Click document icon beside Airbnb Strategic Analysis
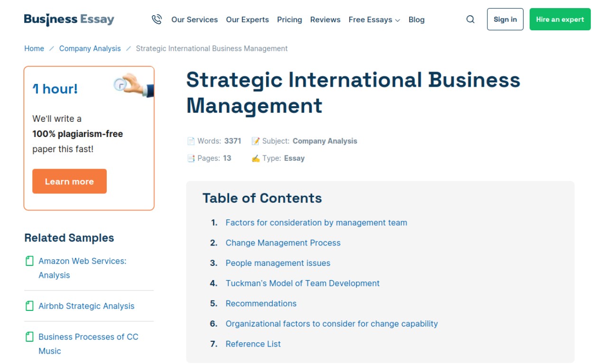 tap(29, 306)
